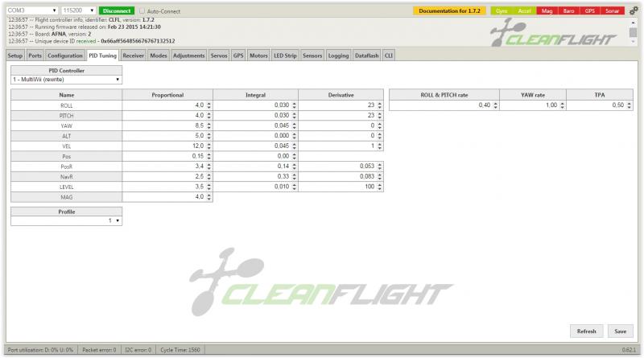Click the Gyro sensor indicator
Image resolution: width=644 pixels, height=358 pixels.
click(x=502, y=11)
